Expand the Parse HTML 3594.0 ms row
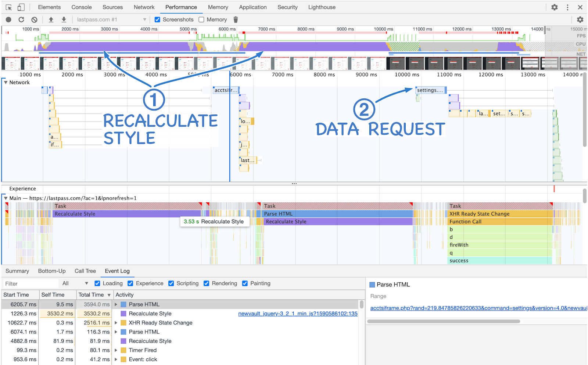 click(116, 304)
